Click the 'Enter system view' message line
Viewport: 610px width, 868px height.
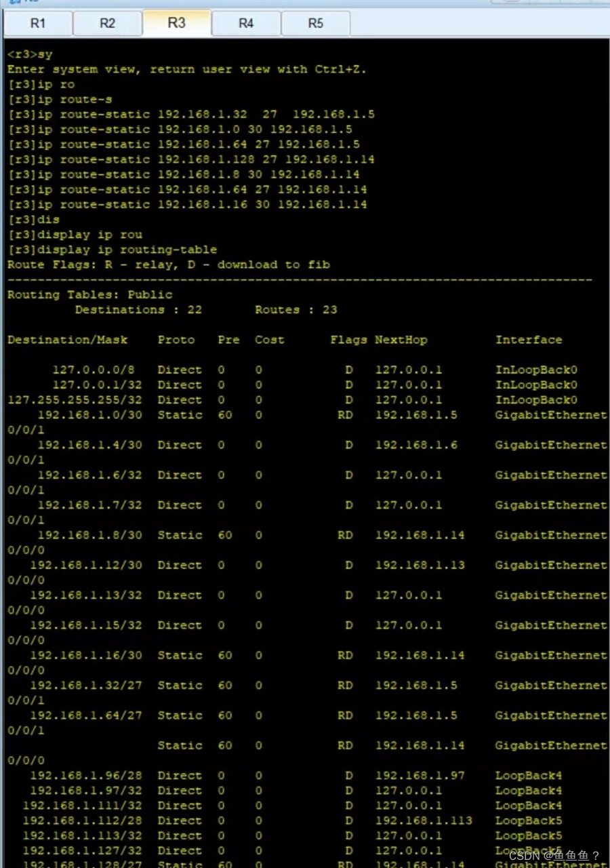(x=186, y=69)
